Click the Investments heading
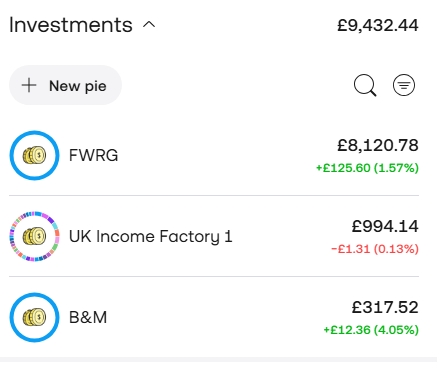This screenshot has height=383, width=437. (x=71, y=25)
